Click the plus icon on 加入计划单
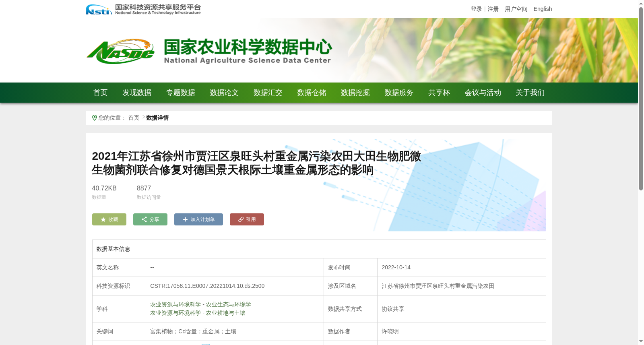The image size is (644, 345). (x=185, y=219)
